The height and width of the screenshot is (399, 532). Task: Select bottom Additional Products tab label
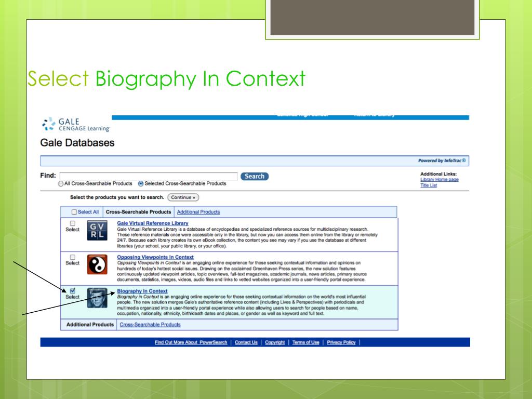tap(90, 325)
